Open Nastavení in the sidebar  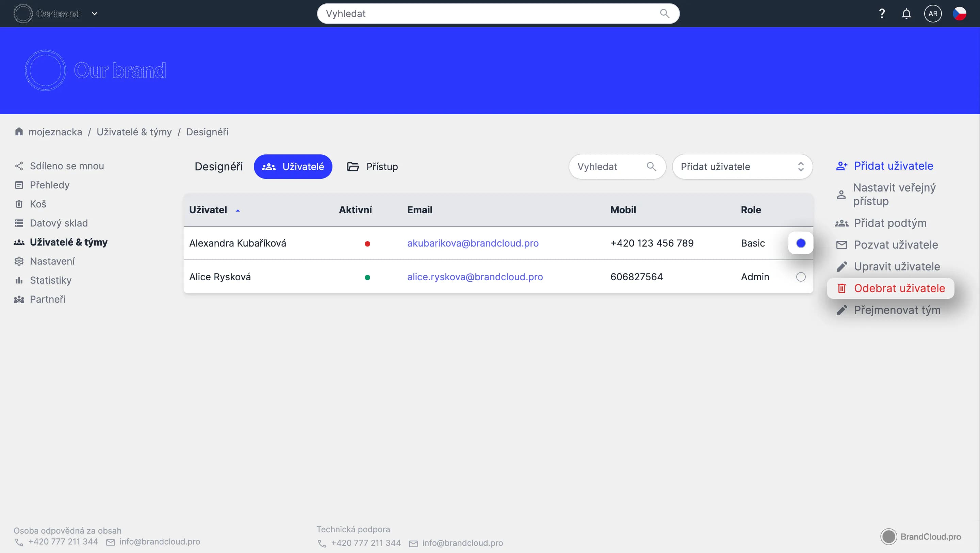tap(52, 261)
